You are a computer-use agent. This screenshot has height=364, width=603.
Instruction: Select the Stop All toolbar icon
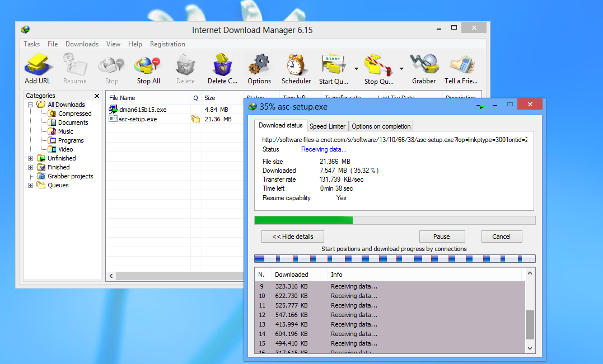pos(147,66)
